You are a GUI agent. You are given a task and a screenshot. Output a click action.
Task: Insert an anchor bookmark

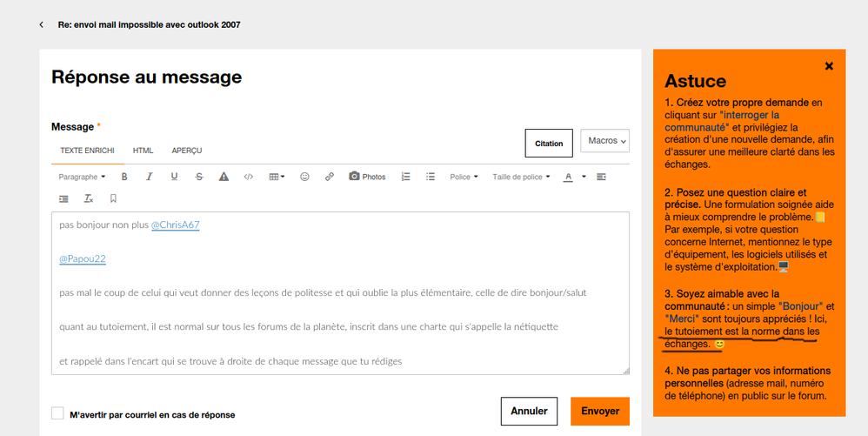(113, 198)
